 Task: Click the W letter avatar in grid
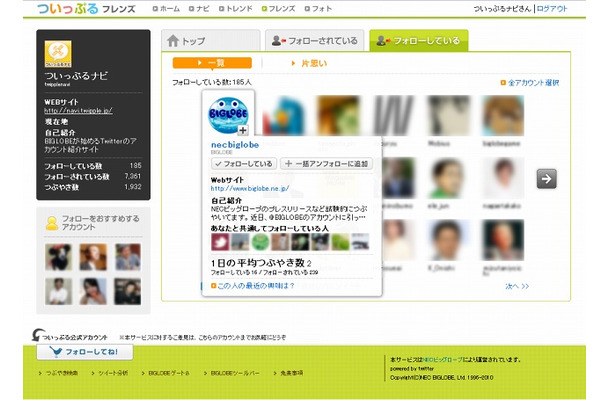click(x=393, y=116)
